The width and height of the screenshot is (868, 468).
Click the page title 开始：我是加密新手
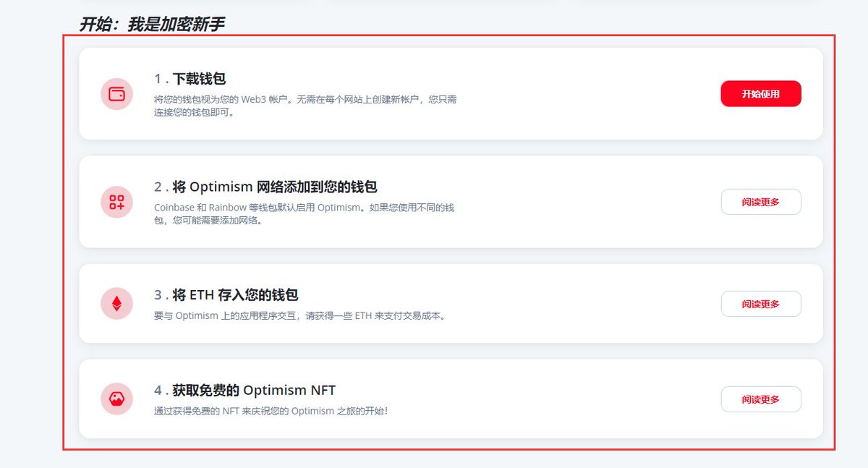click(x=152, y=25)
